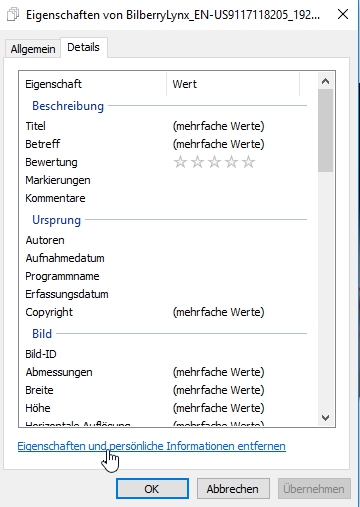Click the file properties icon in title bar
This screenshot has height=507, width=360.
pos(13,15)
